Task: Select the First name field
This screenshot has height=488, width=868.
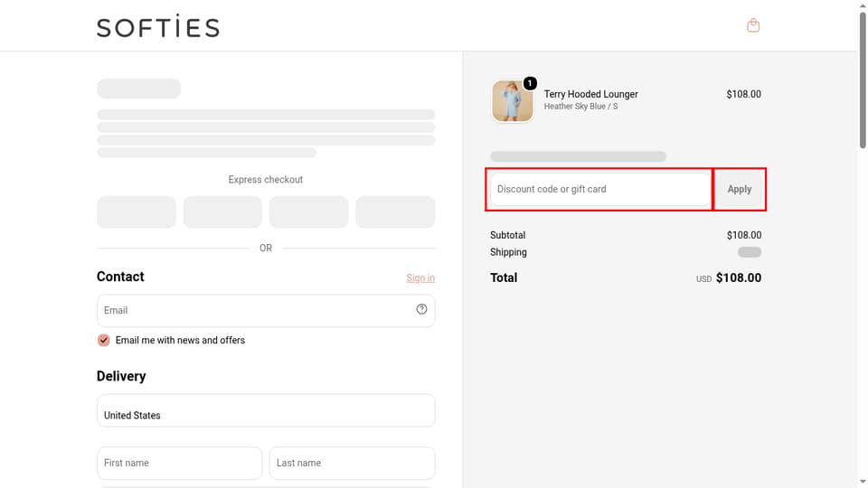Action: tap(179, 463)
